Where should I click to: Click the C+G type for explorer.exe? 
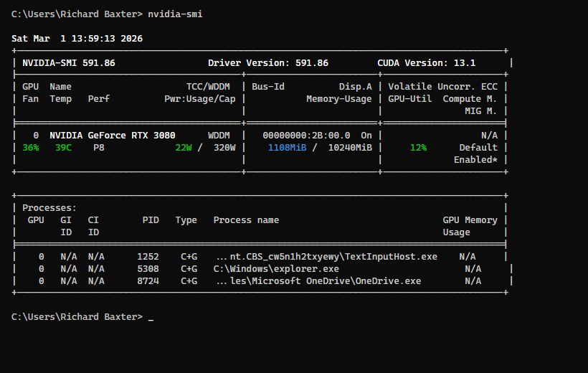coord(189,269)
